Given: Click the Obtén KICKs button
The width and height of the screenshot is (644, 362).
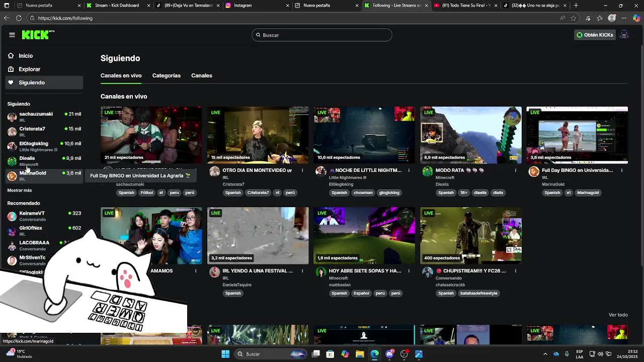Looking at the screenshot, I should tap(595, 35).
